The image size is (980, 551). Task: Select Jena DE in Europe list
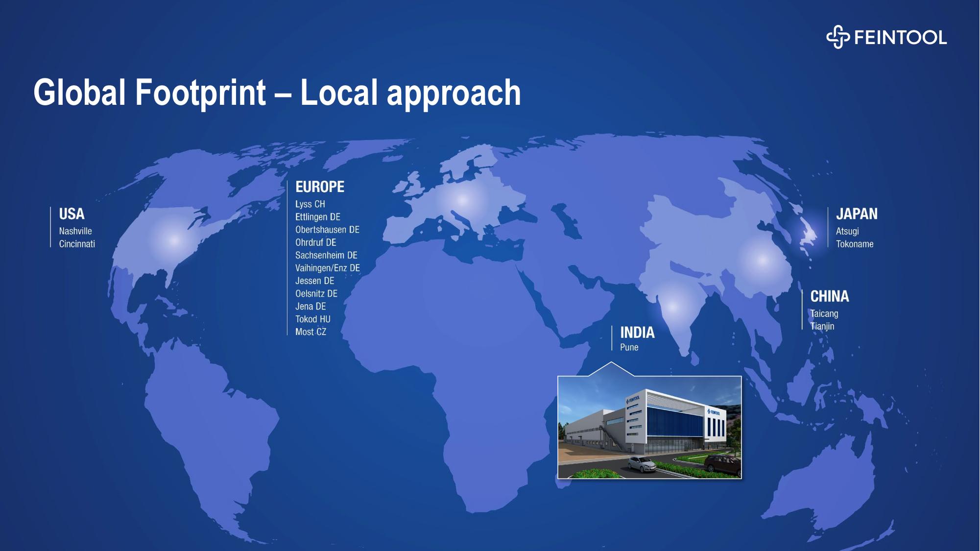click(x=311, y=306)
